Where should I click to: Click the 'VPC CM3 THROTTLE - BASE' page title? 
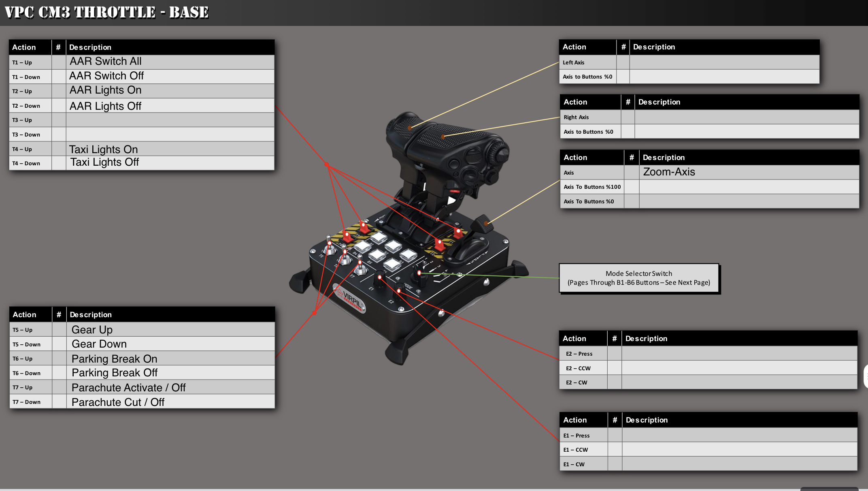[106, 12]
